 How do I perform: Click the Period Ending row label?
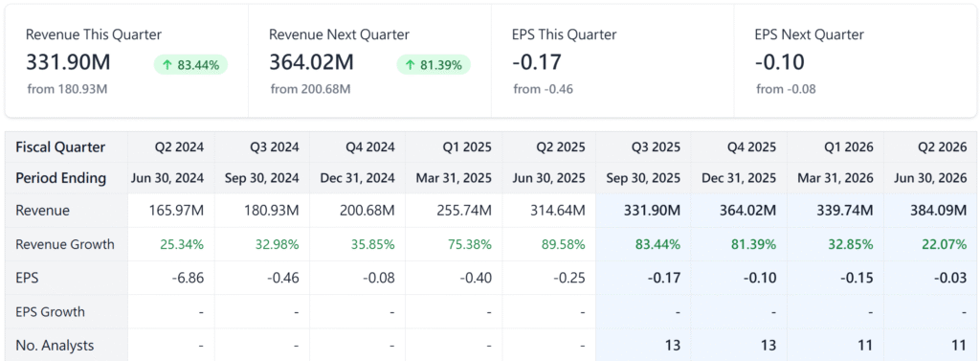(x=60, y=178)
